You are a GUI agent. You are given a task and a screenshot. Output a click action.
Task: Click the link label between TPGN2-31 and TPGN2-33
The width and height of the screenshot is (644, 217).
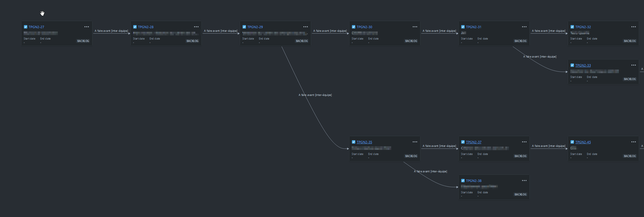pos(540,57)
